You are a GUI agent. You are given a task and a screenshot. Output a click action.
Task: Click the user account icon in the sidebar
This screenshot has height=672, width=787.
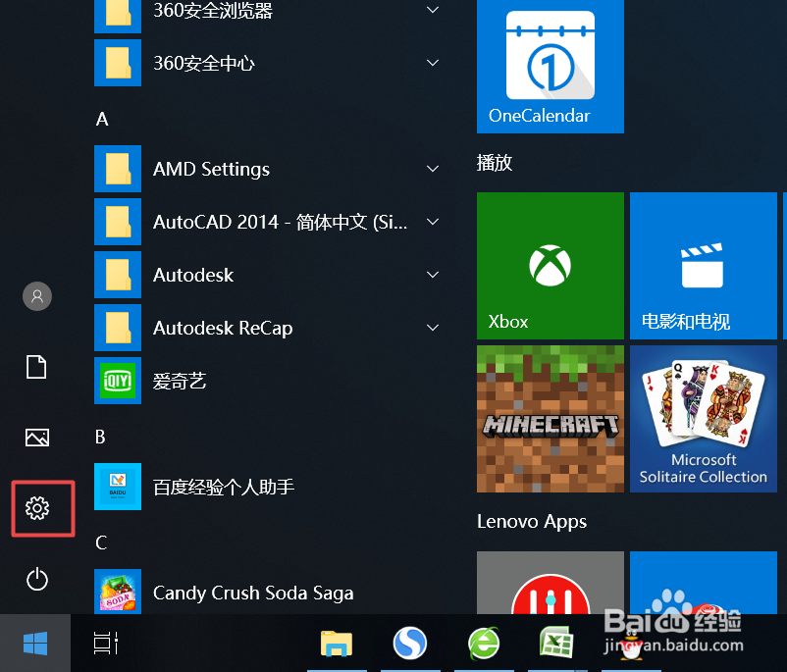pos(36,295)
